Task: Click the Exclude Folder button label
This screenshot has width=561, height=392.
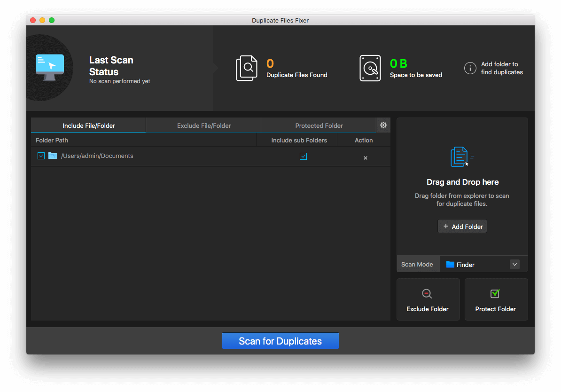Action: [x=427, y=309]
